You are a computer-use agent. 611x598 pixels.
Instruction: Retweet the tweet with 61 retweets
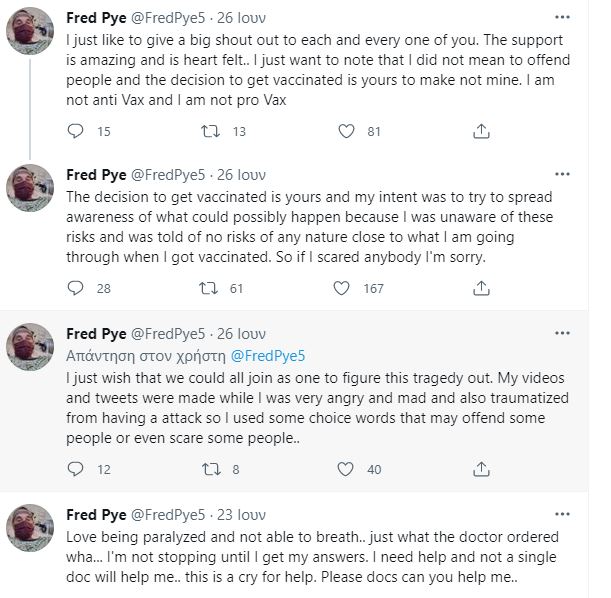point(210,288)
